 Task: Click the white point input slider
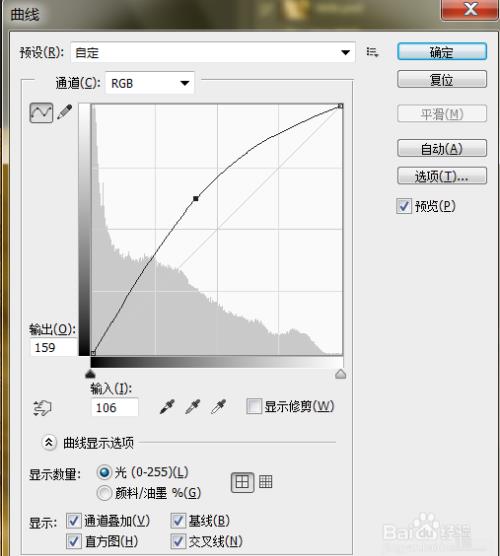click(x=340, y=374)
